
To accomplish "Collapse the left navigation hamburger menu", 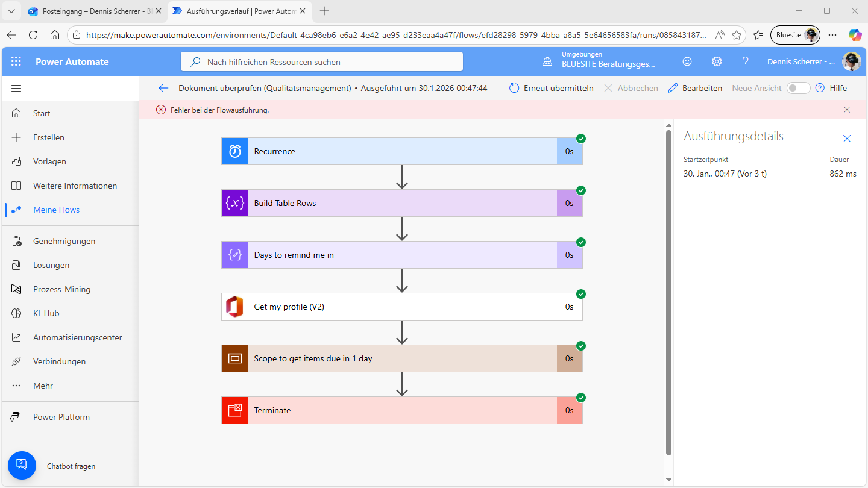I will click(x=16, y=89).
